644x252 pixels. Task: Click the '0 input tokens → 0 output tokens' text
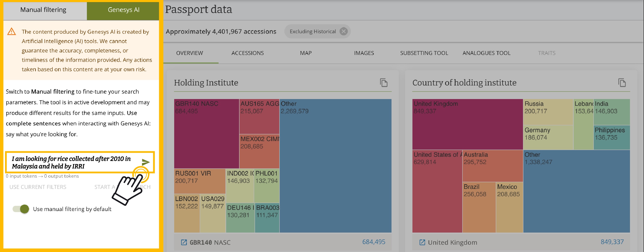click(42, 176)
